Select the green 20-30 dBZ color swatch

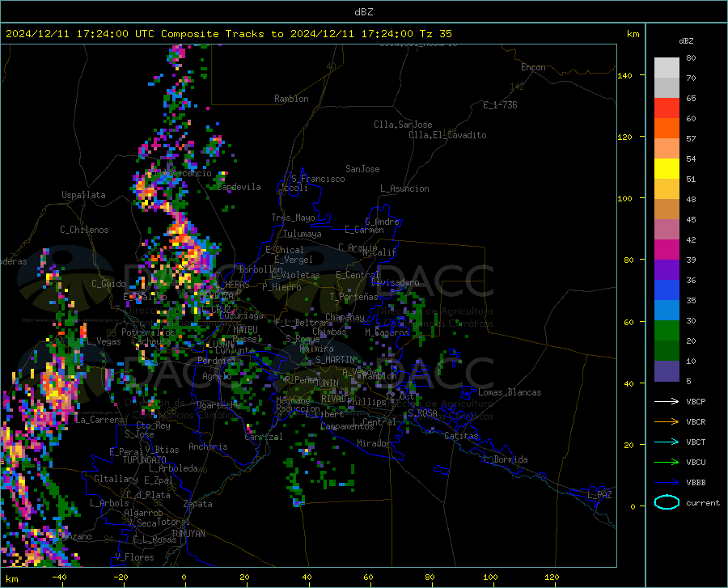tap(667, 331)
